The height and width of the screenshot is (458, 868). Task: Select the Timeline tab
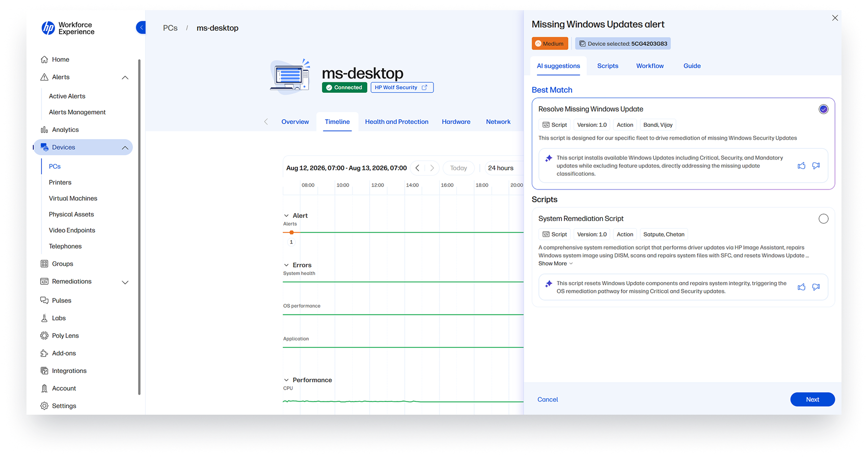coord(337,122)
